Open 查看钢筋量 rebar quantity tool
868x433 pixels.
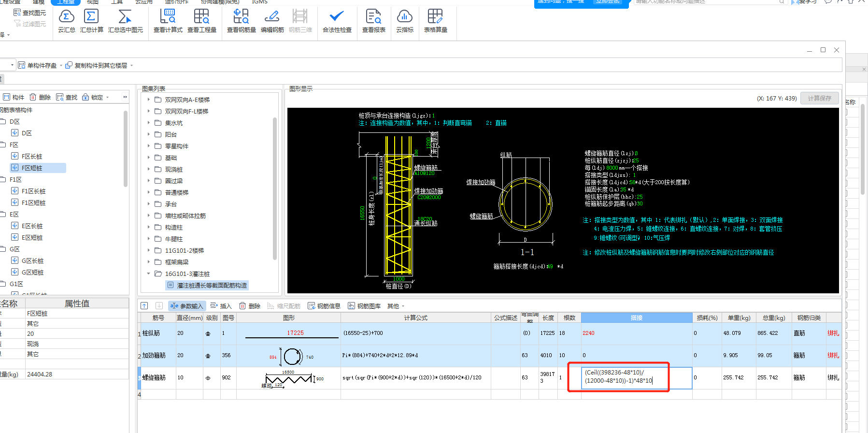click(x=241, y=21)
